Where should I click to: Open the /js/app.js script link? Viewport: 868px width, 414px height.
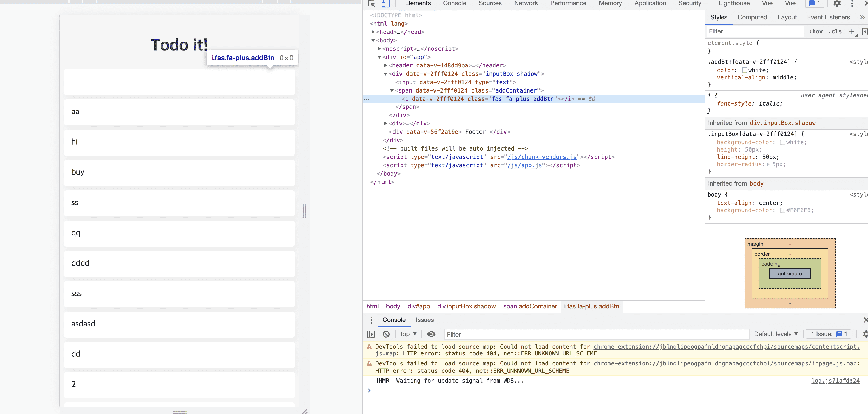tap(524, 165)
